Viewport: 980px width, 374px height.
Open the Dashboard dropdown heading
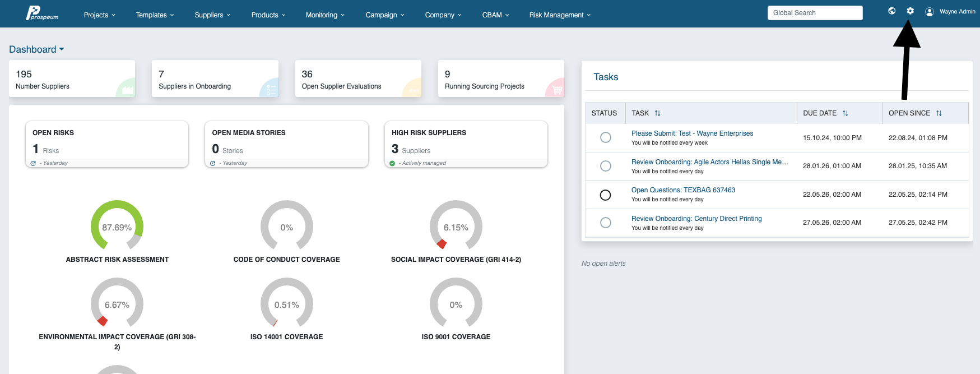pyautogui.click(x=37, y=49)
